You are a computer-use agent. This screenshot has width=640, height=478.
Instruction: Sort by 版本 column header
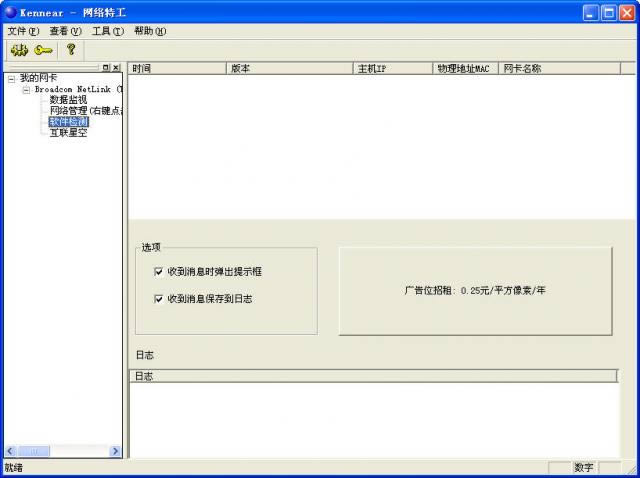(x=289, y=69)
